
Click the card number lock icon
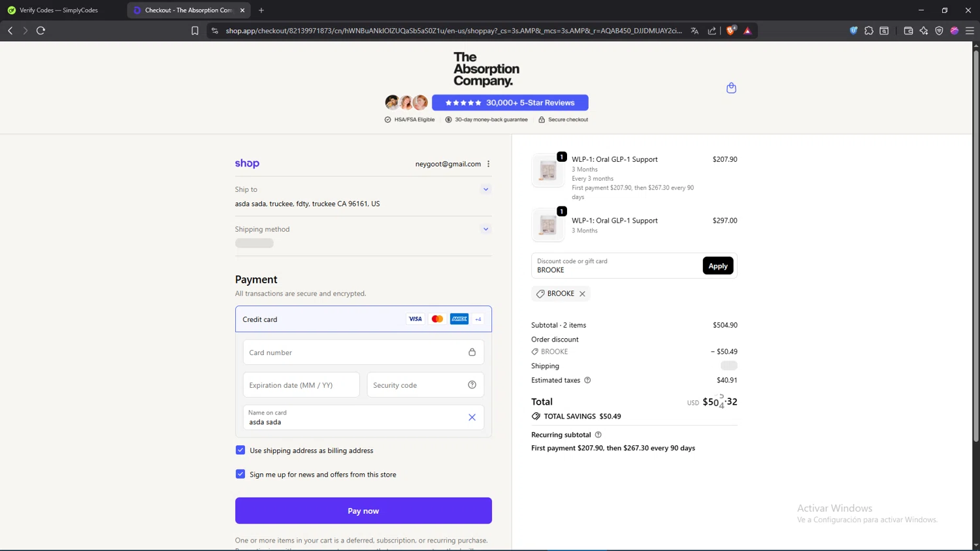[472, 352]
